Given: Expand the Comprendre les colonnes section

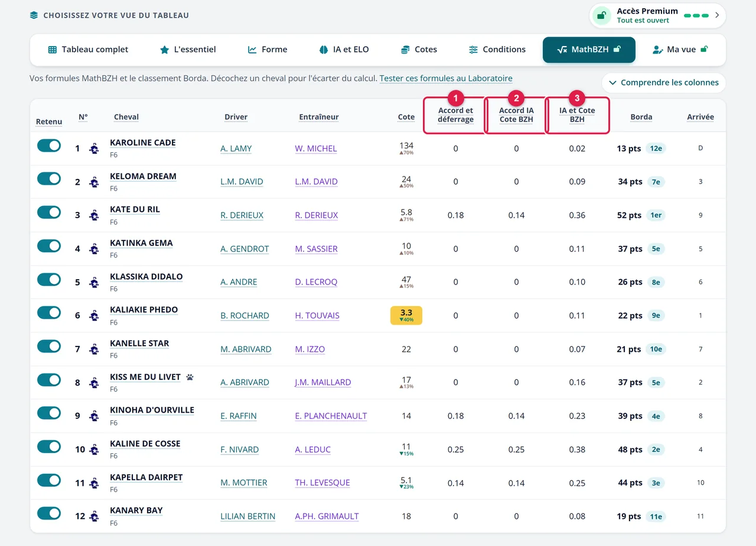Looking at the screenshot, I should click(x=664, y=83).
